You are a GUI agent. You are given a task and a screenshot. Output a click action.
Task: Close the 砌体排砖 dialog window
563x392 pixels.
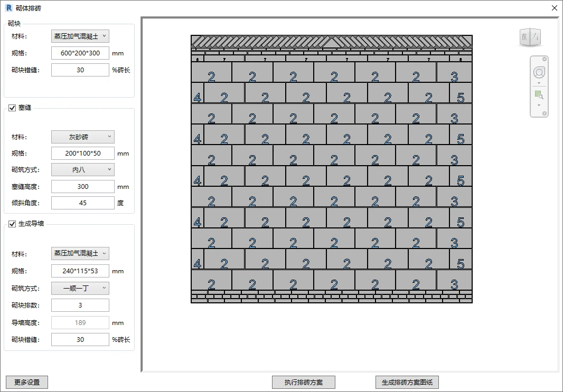[555, 8]
